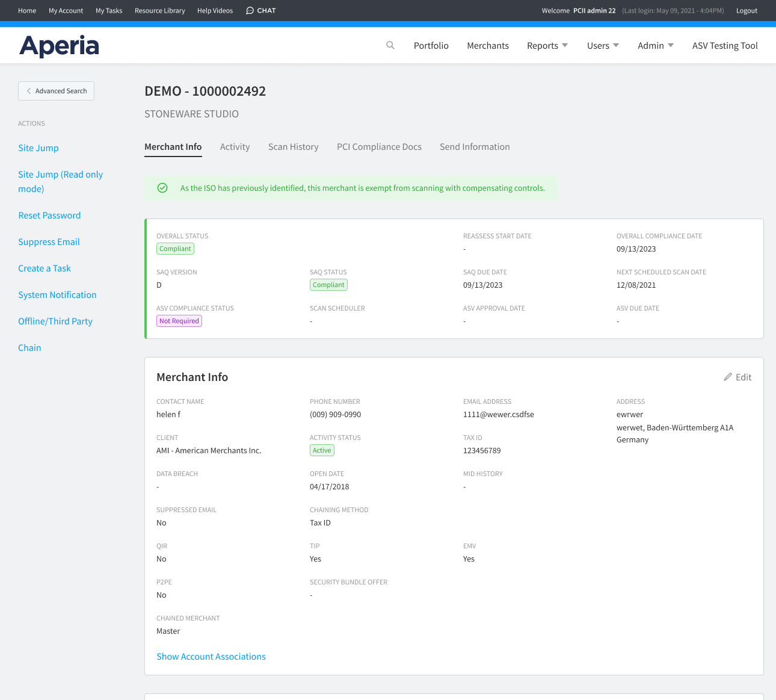The height and width of the screenshot is (700, 776).
Task: Open the PCI Compliance Docs tab
Action: point(379,147)
